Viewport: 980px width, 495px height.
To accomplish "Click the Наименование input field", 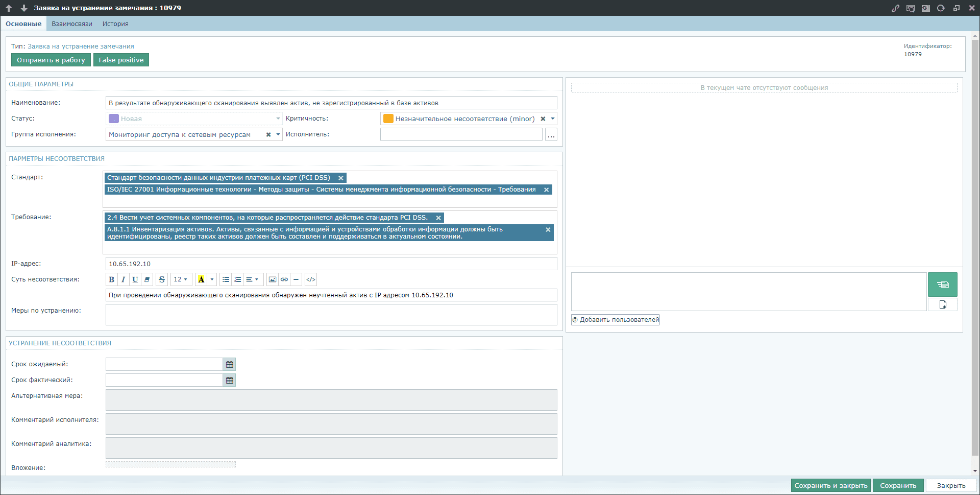I will coord(331,103).
